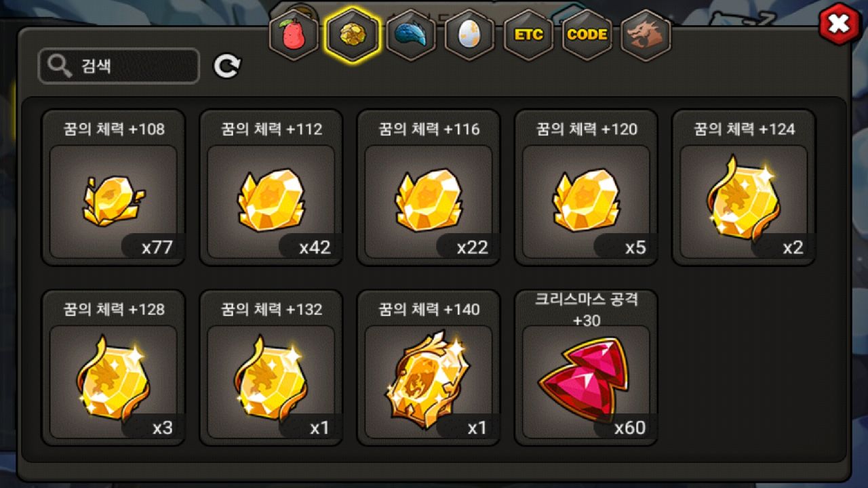868x488 pixels.
Task: Close the inventory with red X
Action: pos(839,24)
